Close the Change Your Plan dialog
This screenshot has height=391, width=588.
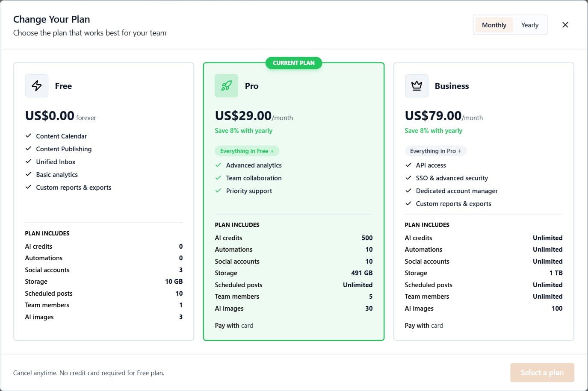coord(565,25)
